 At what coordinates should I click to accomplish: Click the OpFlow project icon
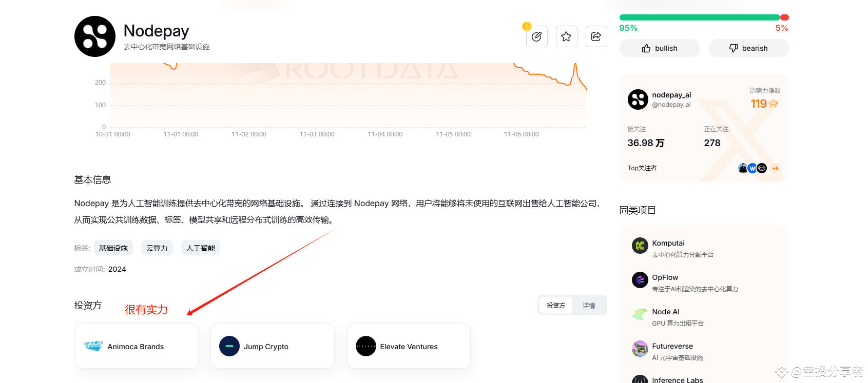pos(640,280)
